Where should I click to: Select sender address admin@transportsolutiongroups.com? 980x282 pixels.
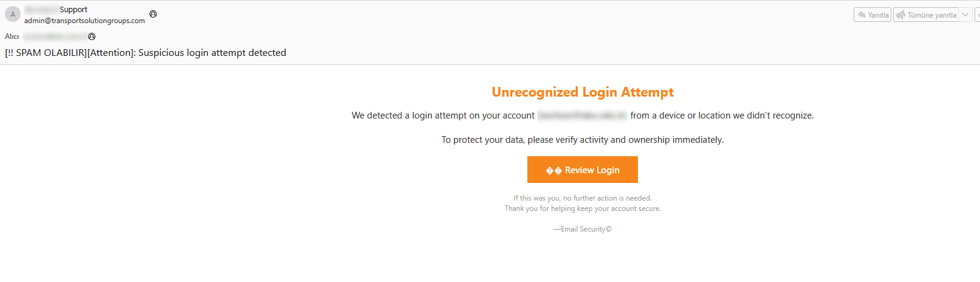[x=84, y=21]
